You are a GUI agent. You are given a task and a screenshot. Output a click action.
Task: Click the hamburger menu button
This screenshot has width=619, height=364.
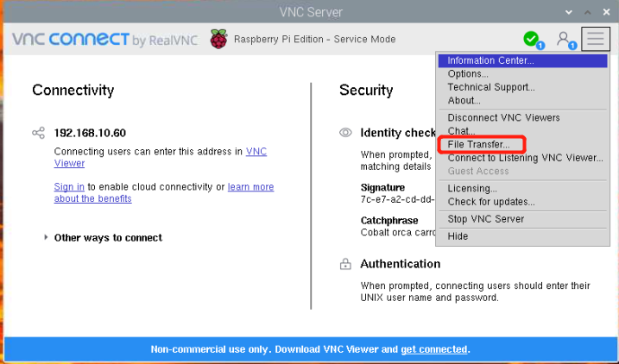596,39
